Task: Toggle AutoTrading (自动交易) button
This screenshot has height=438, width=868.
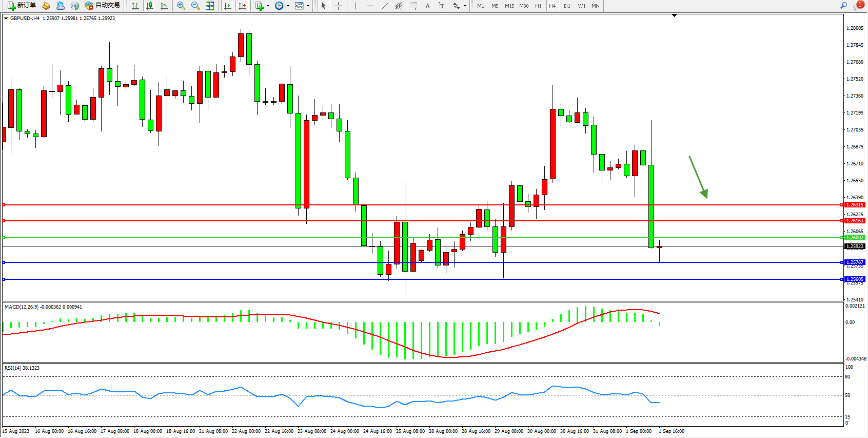Action: (103, 6)
